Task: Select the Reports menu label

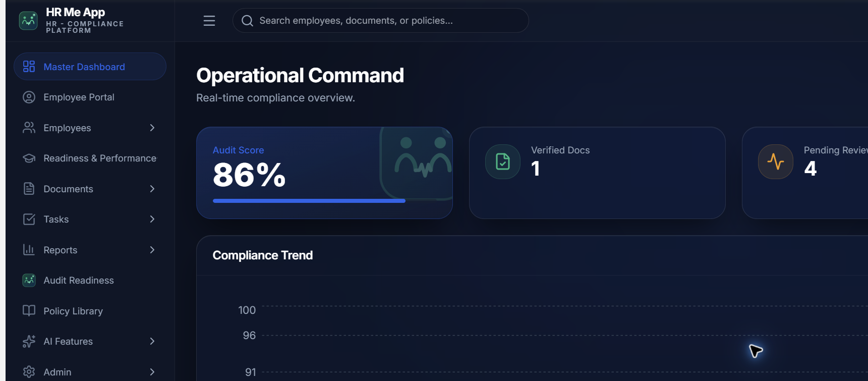Action: click(61, 250)
